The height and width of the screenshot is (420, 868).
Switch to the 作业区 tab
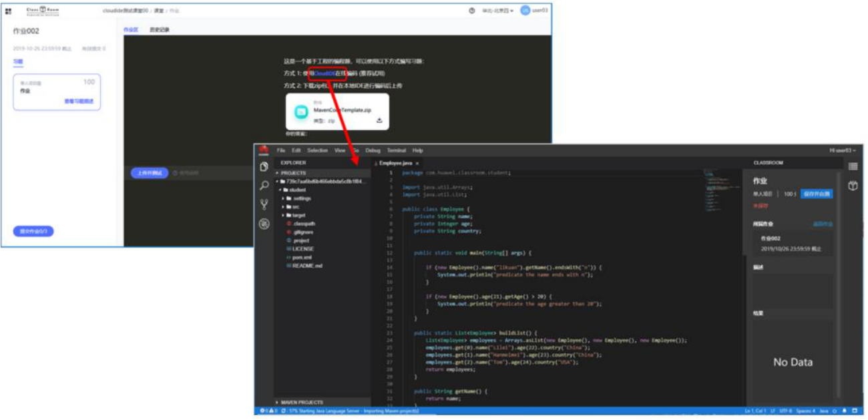pos(131,30)
